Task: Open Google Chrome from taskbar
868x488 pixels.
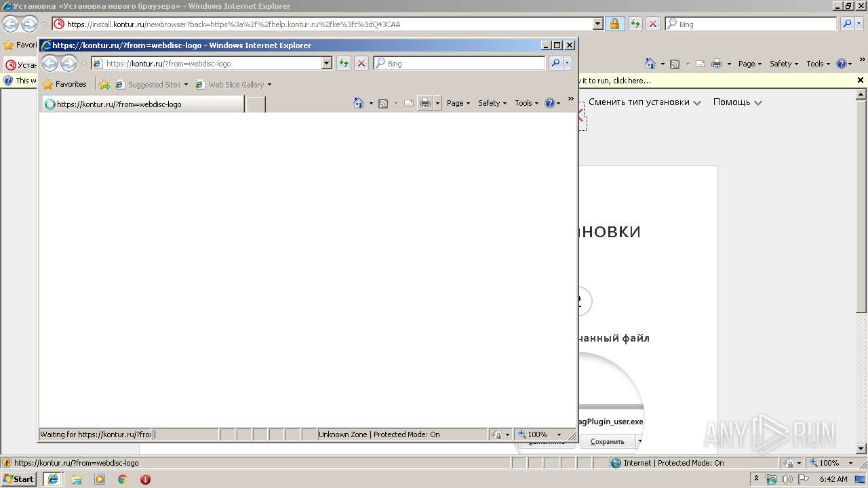Action: point(122,479)
